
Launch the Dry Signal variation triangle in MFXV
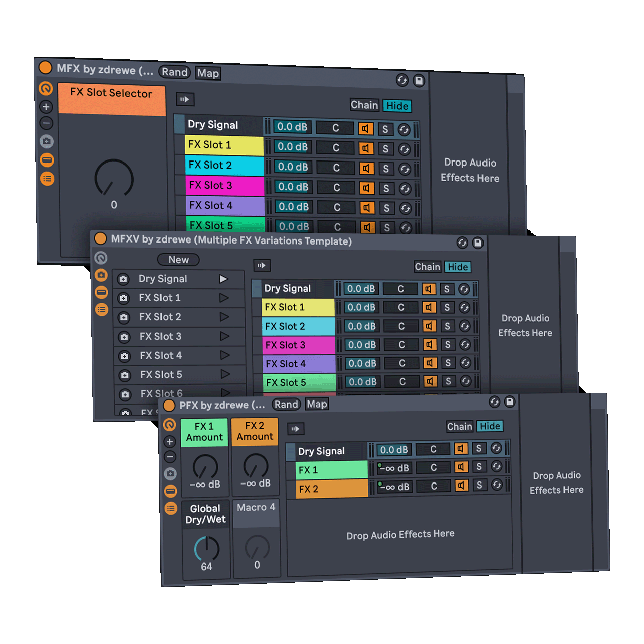(x=224, y=279)
